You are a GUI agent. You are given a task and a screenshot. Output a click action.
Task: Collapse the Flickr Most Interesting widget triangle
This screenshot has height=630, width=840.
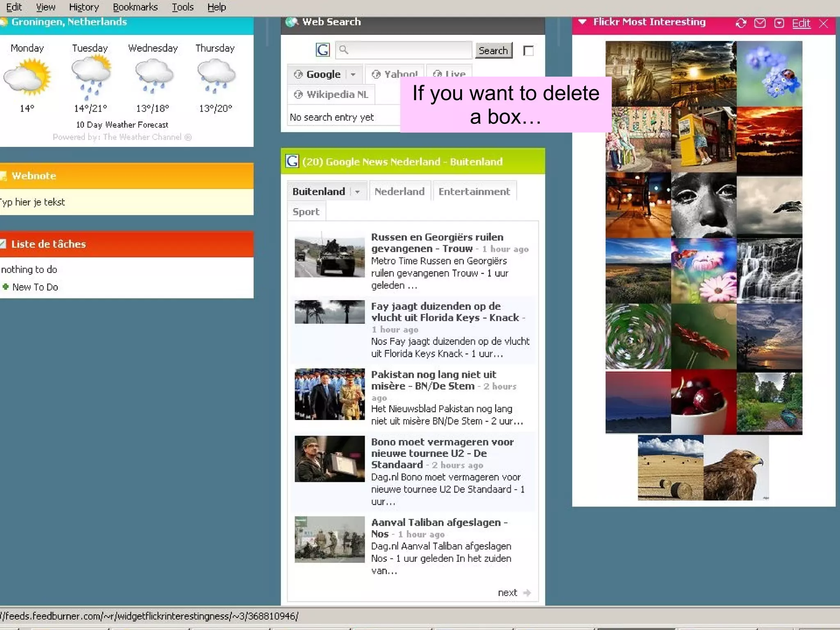582,22
